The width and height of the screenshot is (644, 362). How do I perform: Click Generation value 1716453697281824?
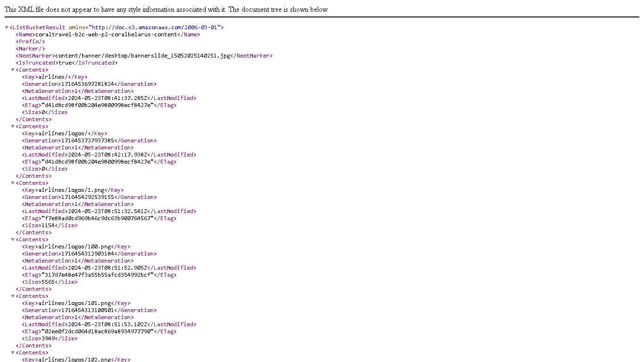coord(88,84)
